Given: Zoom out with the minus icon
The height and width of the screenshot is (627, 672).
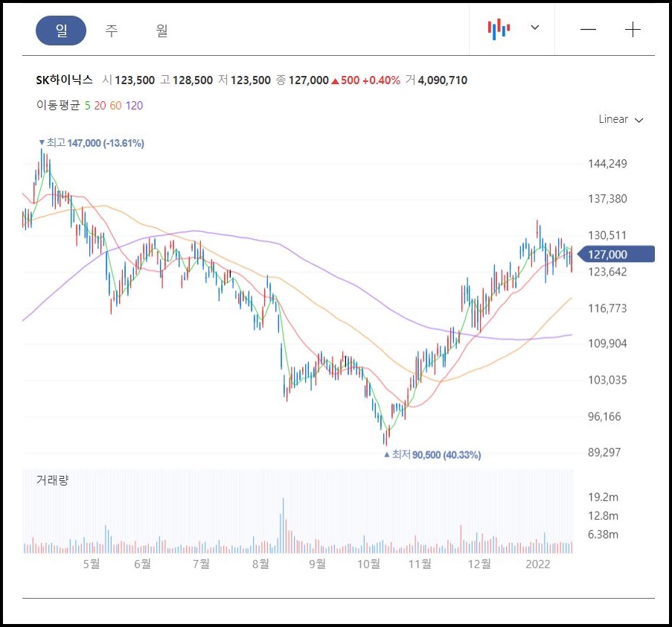Looking at the screenshot, I should [x=588, y=30].
